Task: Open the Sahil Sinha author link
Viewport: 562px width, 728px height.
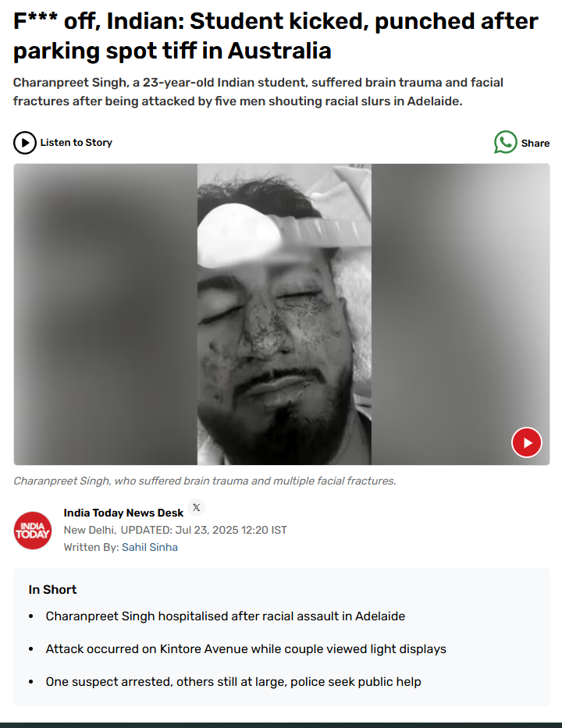Action: (x=150, y=548)
